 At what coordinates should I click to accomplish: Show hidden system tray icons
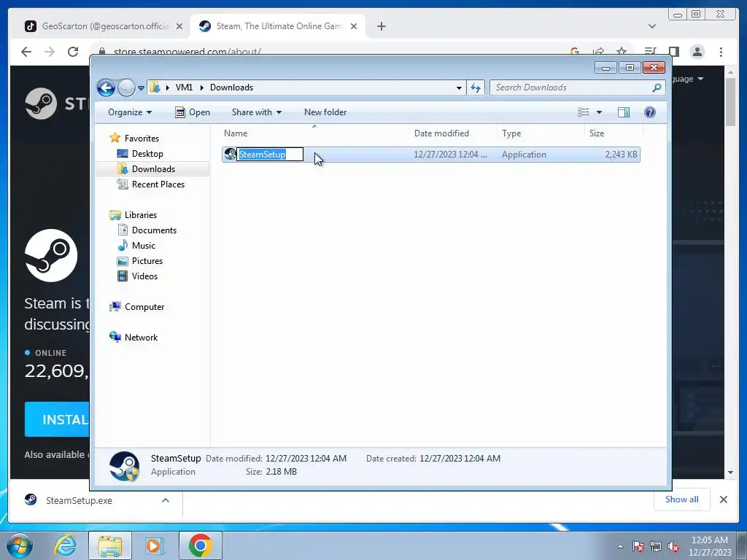coord(620,546)
